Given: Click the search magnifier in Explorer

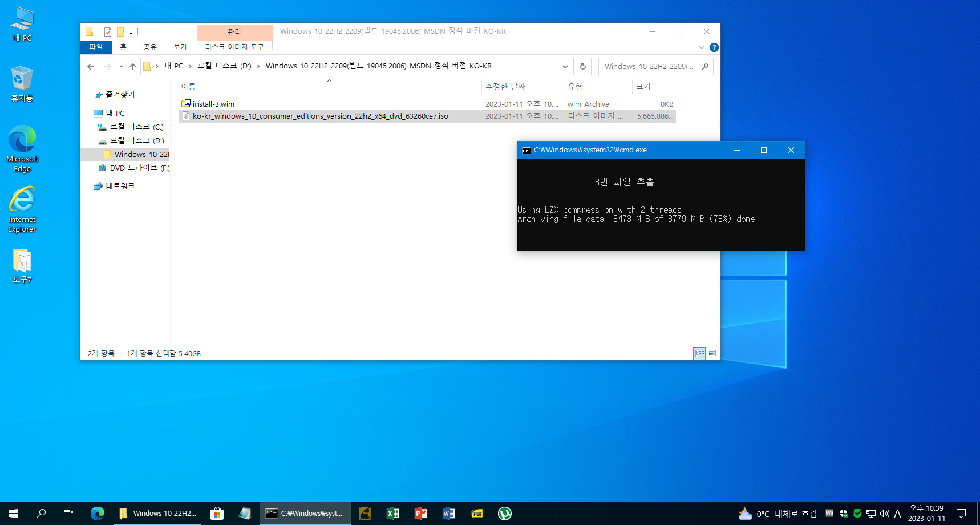Looking at the screenshot, I should coord(705,67).
